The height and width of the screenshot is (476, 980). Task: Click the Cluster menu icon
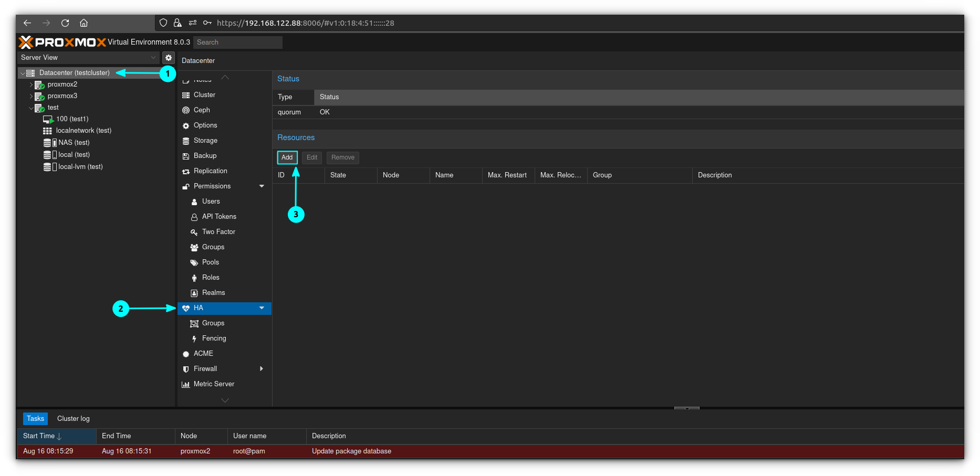(x=186, y=95)
